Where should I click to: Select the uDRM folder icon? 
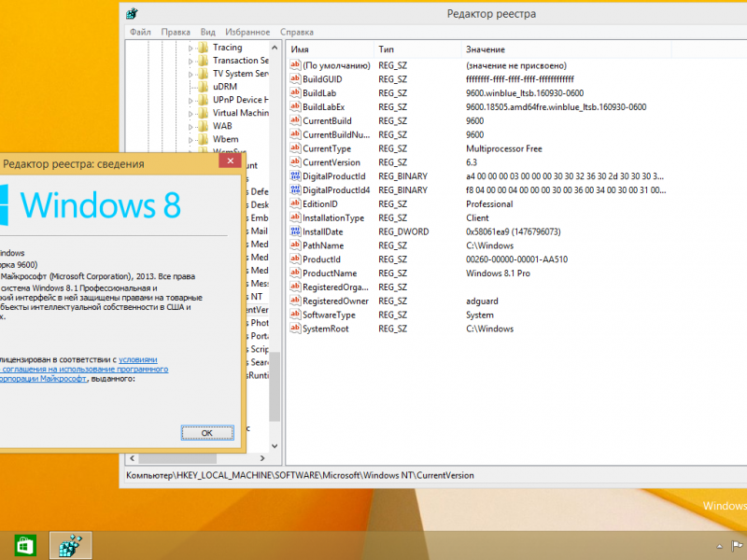click(204, 87)
